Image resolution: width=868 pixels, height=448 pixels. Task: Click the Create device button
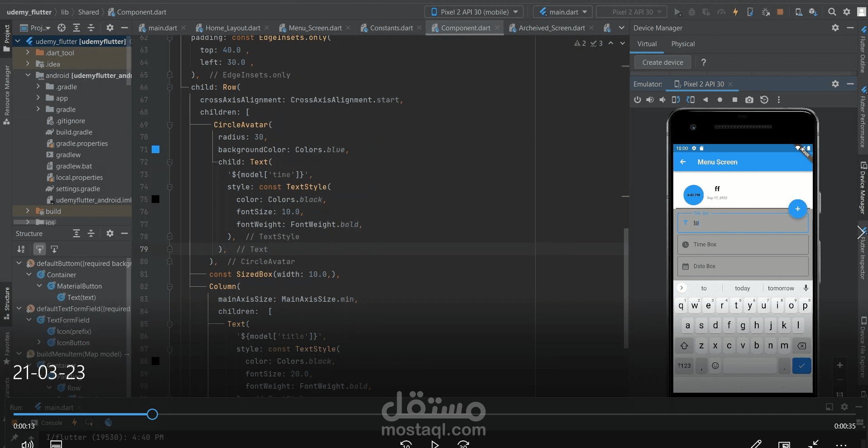662,62
